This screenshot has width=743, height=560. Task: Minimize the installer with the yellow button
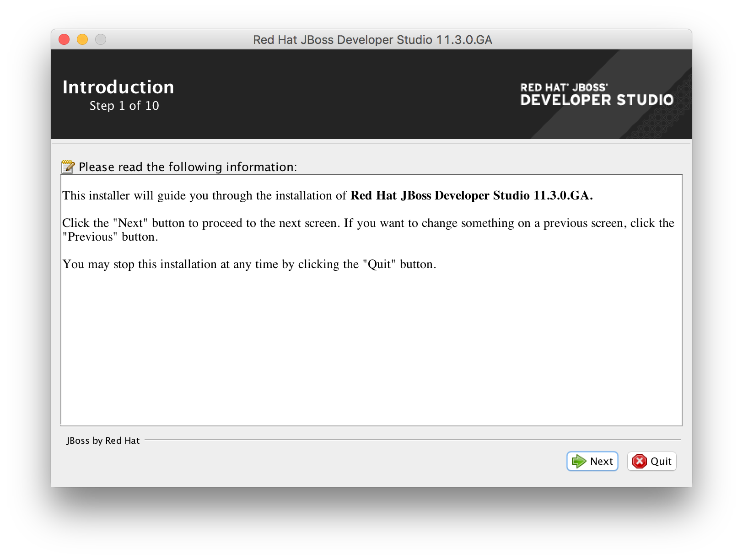(82, 39)
